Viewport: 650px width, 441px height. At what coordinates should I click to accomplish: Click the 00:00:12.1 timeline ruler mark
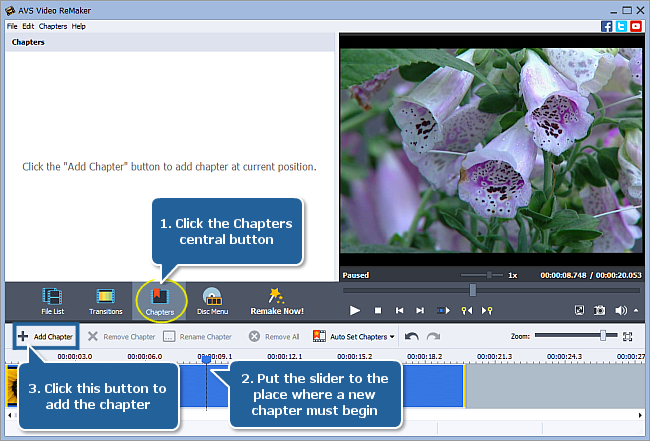click(x=285, y=356)
